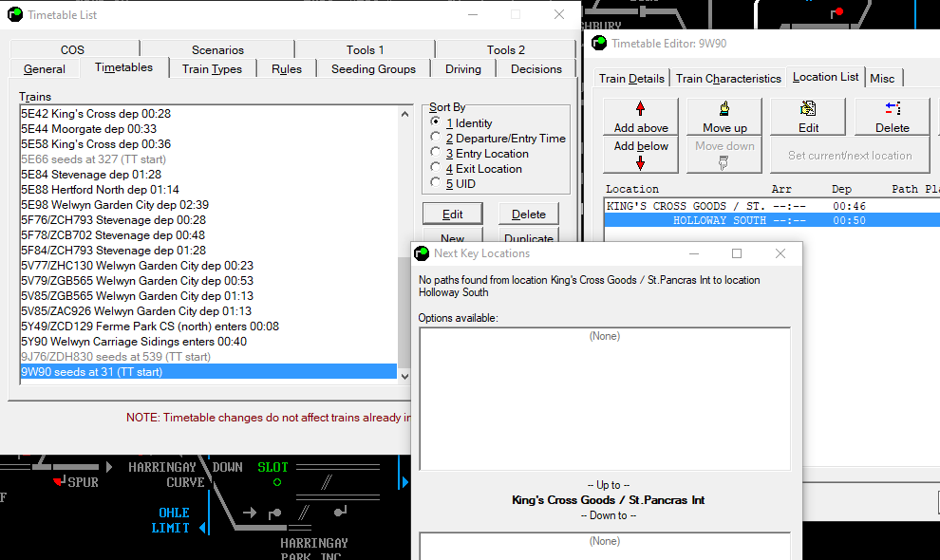The height and width of the screenshot is (560, 940).
Task: Click the Trains list scroll up arrow
Action: click(404, 114)
